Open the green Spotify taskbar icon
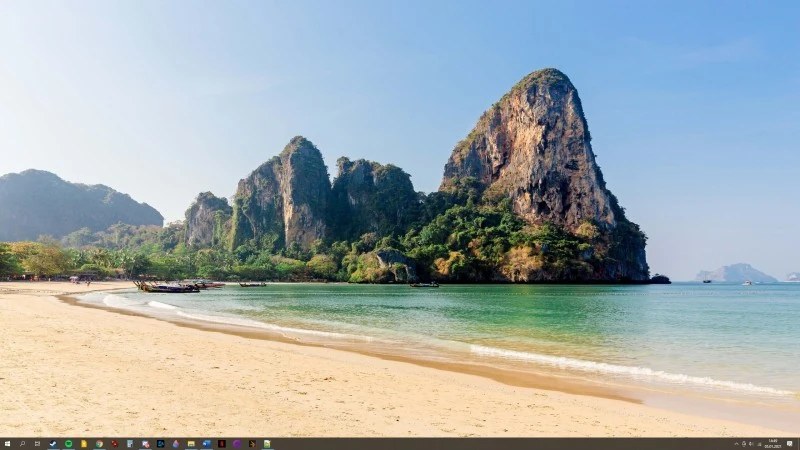 [x=69, y=443]
